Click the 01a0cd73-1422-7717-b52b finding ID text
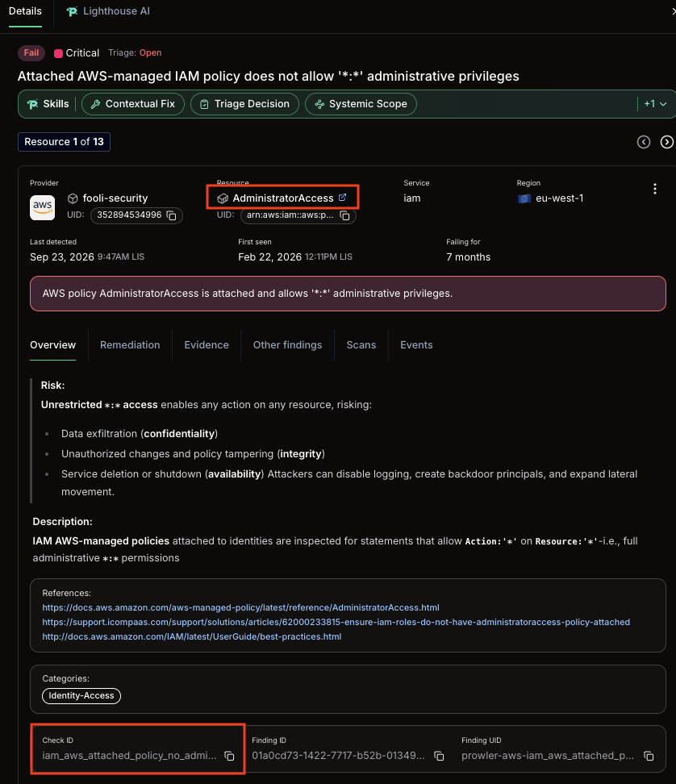This screenshot has width=676, height=784. 339,756
